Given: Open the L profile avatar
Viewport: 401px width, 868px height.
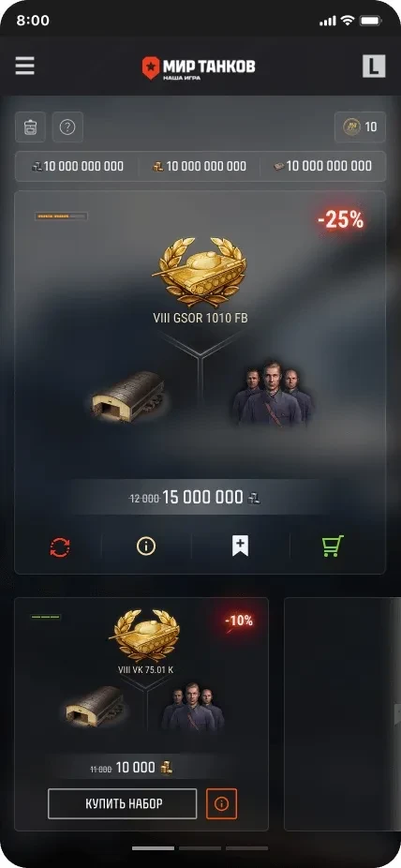Looking at the screenshot, I should [374, 67].
